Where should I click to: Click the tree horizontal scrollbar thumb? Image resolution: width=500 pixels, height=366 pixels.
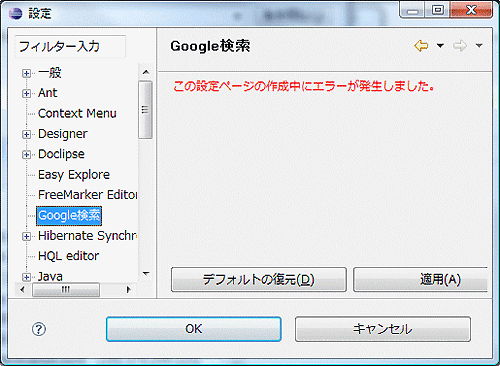(x=66, y=289)
